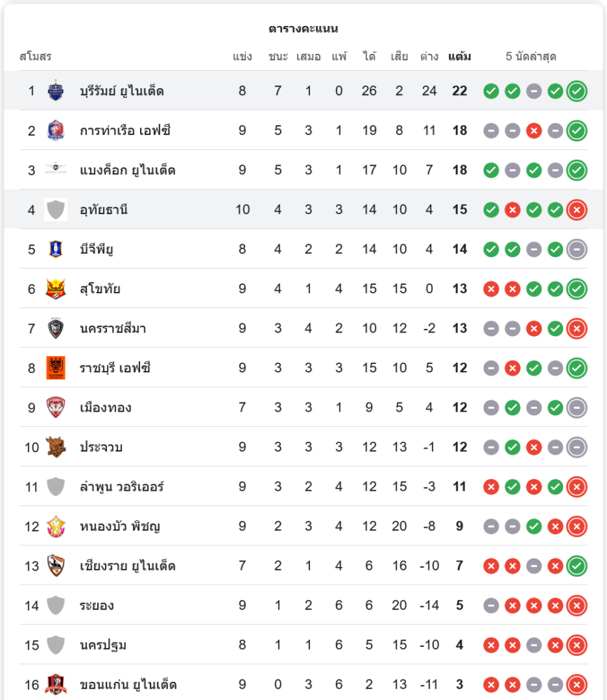Click the Buriram United club crest

[x=56, y=90]
